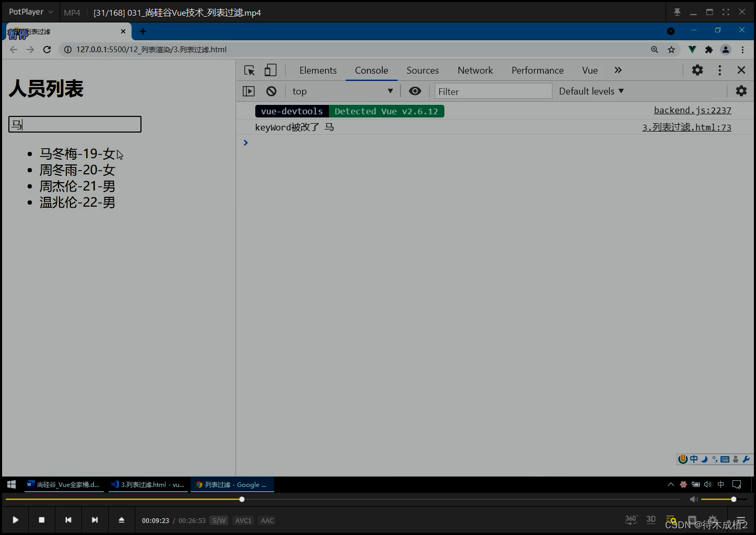This screenshot has height=535, width=756.
Task: Click the AAC audio codec label
Action: (267, 520)
